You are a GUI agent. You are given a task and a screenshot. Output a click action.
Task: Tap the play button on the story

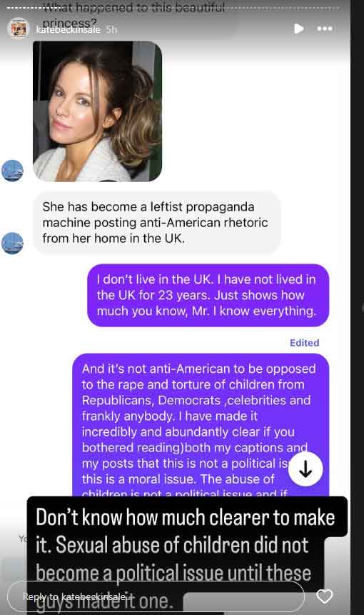[x=298, y=29]
